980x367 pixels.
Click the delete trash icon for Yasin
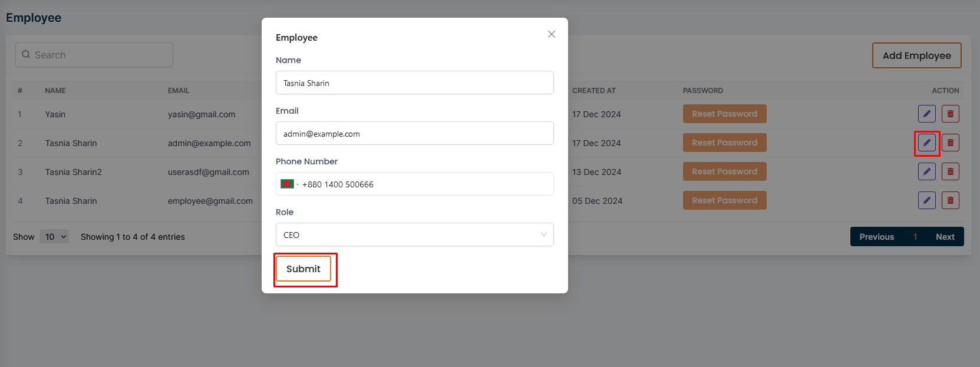pos(950,114)
